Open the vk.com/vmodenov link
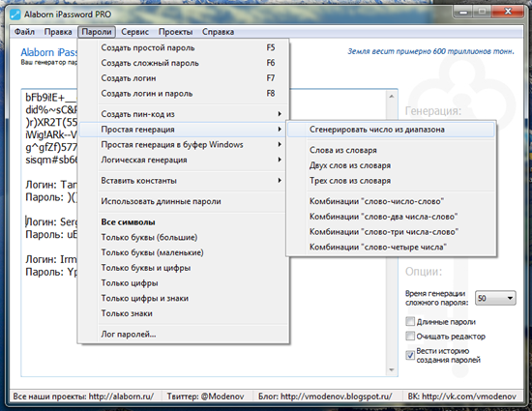This screenshot has width=532, height=411. tap(462, 396)
